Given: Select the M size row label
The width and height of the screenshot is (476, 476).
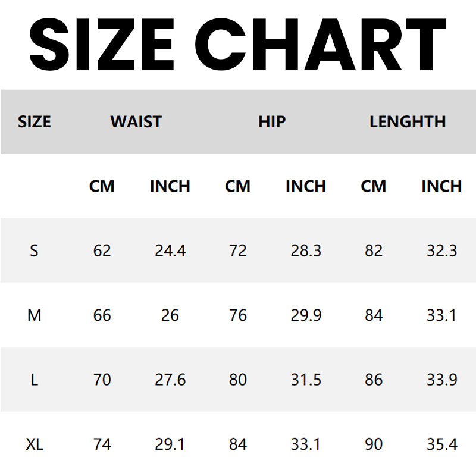Looking at the screenshot, I should [35, 315].
